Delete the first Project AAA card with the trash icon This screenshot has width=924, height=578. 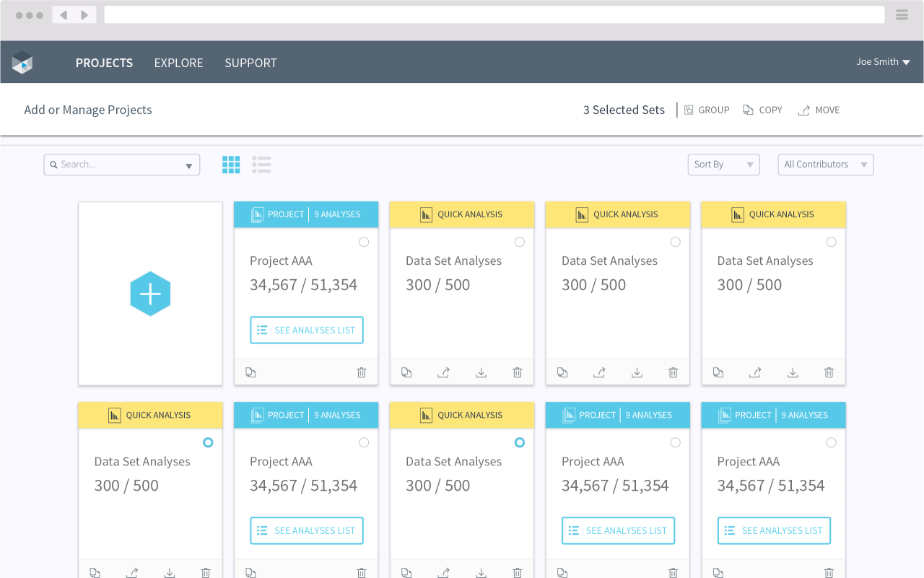[x=362, y=372]
